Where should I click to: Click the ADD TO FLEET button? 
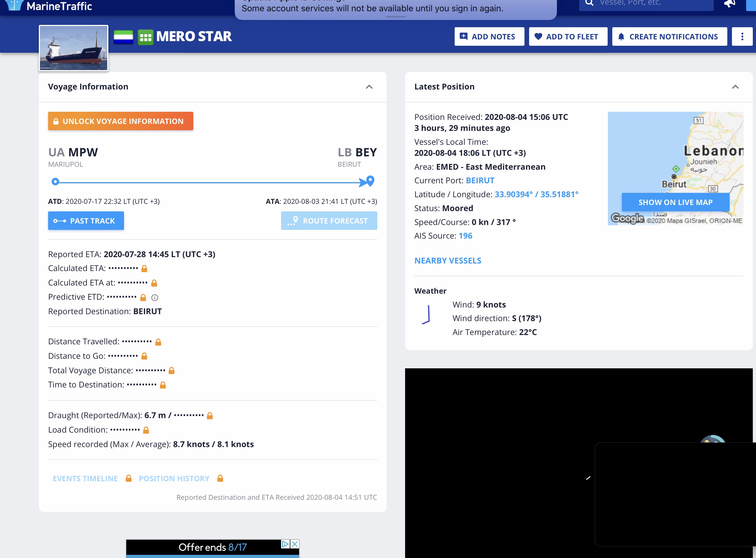click(x=568, y=36)
